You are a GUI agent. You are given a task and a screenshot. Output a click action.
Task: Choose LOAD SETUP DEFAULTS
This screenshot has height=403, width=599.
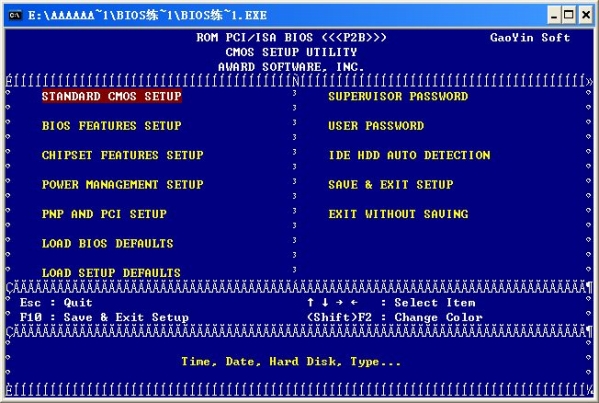tap(111, 273)
